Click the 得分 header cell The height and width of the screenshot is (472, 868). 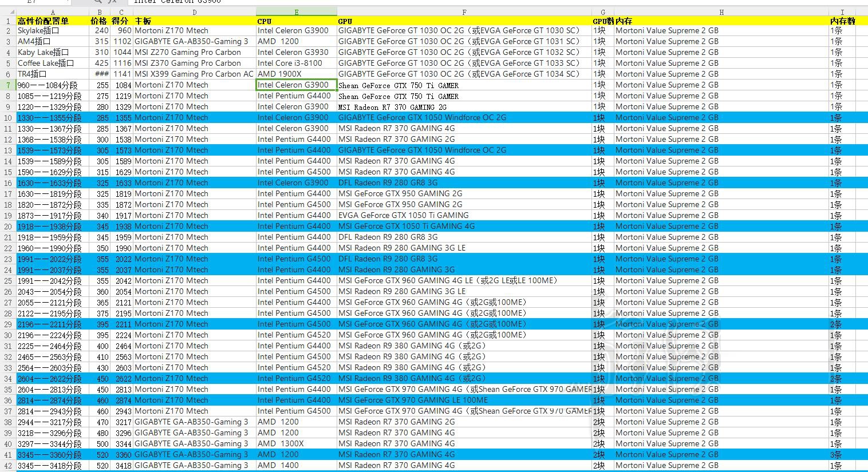(121, 21)
